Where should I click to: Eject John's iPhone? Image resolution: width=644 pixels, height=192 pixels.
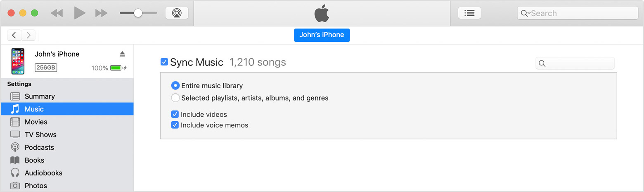(122, 54)
